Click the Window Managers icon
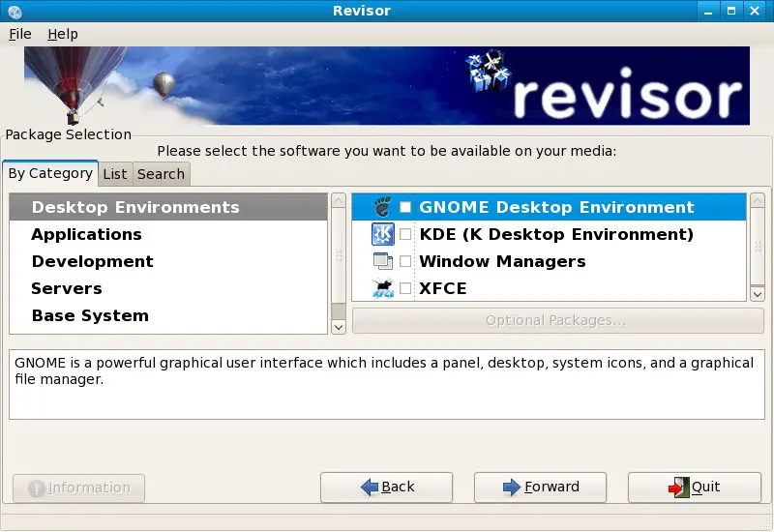774x532 pixels. pyautogui.click(x=382, y=261)
